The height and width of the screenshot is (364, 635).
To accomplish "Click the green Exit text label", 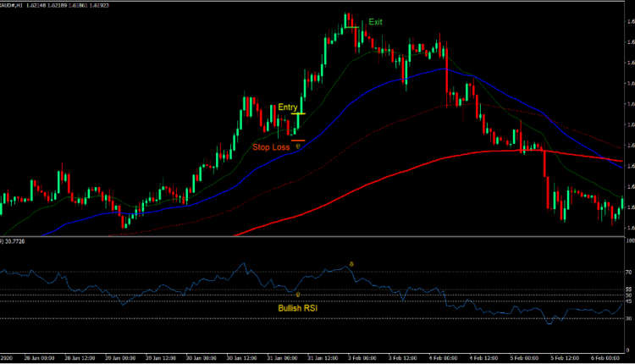I will (x=375, y=22).
